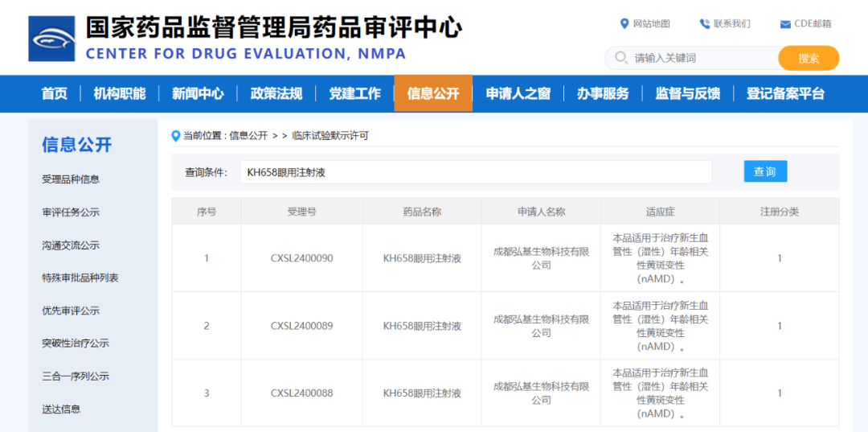This screenshot has height=432, width=868.
Task: Open 优先审评公示 in sidebar
Action: 71,311
